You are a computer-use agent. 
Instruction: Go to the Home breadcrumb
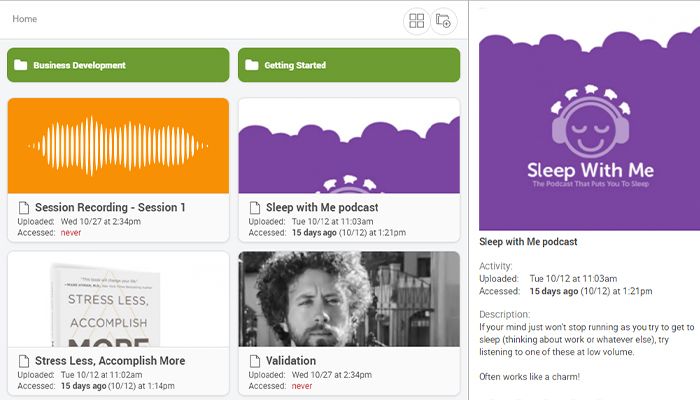25,19
